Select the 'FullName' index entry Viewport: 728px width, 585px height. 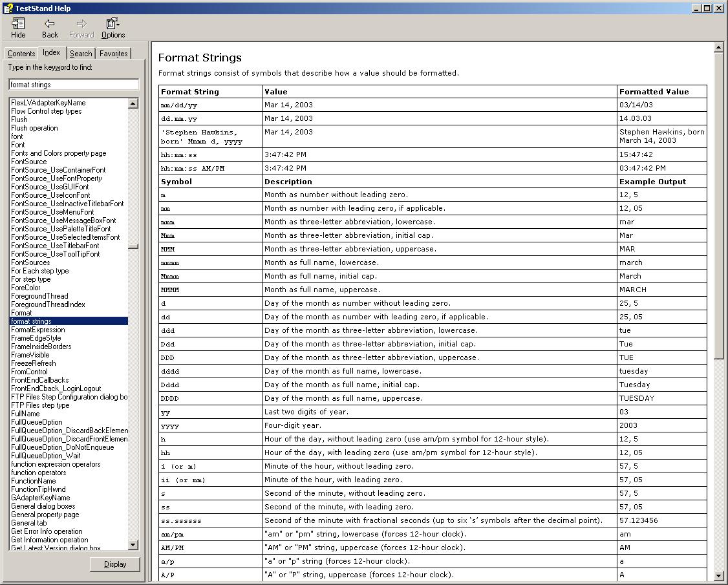click(25, 414)
